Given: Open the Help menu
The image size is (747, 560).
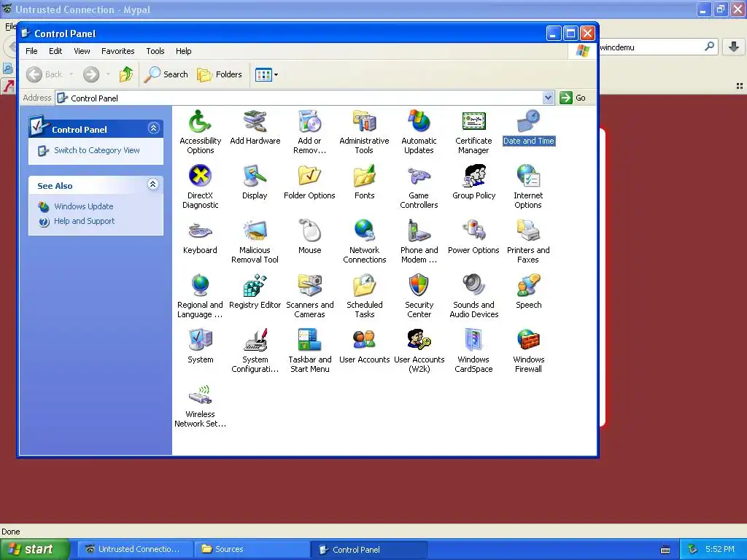Looking at the screenshot, I should tap(183, 51).
